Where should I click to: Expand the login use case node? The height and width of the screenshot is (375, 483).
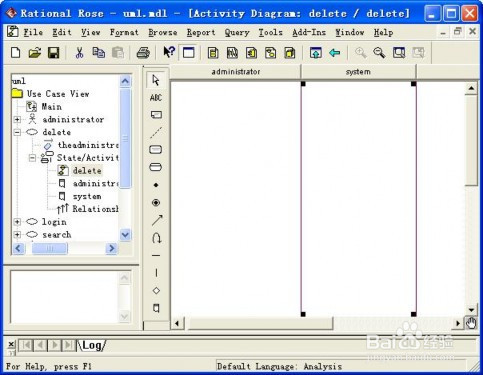coord(17,222)
